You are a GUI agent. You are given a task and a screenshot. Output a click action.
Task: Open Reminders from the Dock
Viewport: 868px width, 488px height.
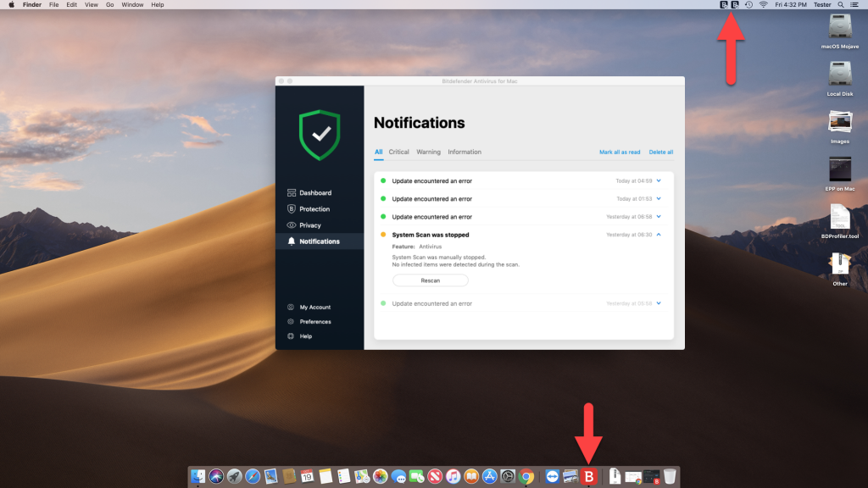coord(343,476)
